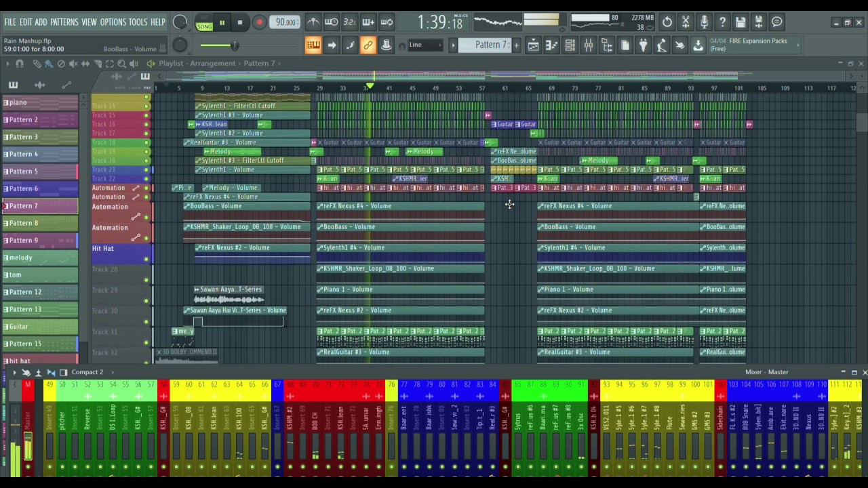The height and width of the screenshot is (488, 868).
Task: Click the playlist vertical scrollbar
Action: [x=862, y=124]
